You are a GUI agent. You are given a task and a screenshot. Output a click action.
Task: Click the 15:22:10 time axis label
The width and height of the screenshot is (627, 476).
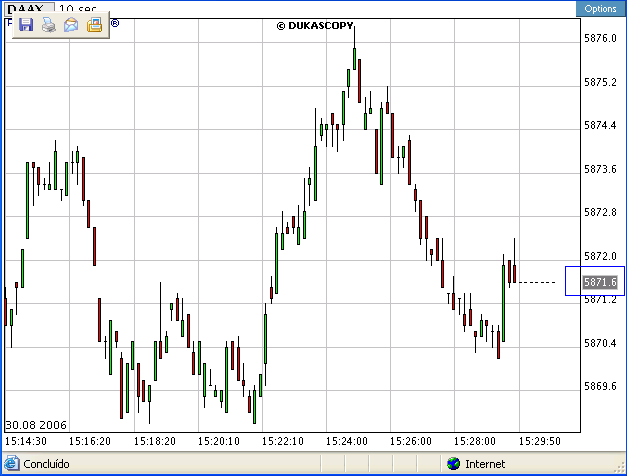pos(283,441)
